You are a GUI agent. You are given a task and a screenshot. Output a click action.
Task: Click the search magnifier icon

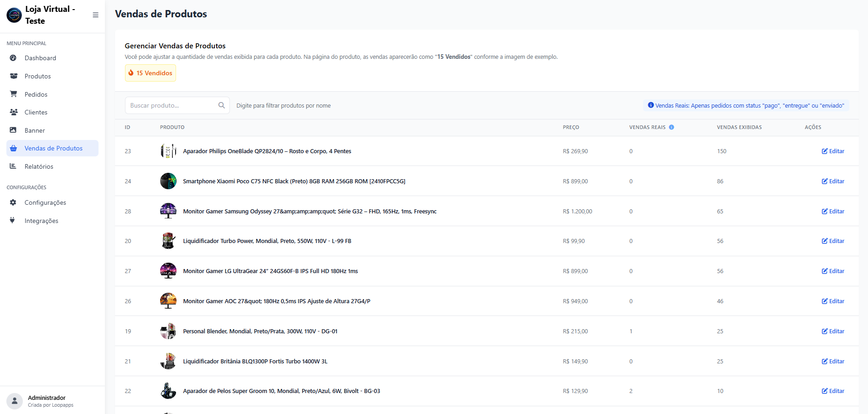pyautogui.click(x=221, y=105)
